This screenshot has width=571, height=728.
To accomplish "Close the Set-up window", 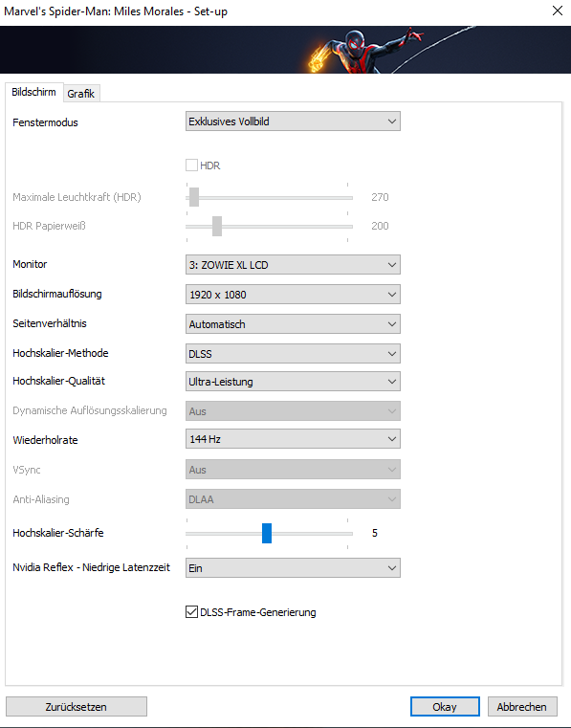I will point(558,11).
